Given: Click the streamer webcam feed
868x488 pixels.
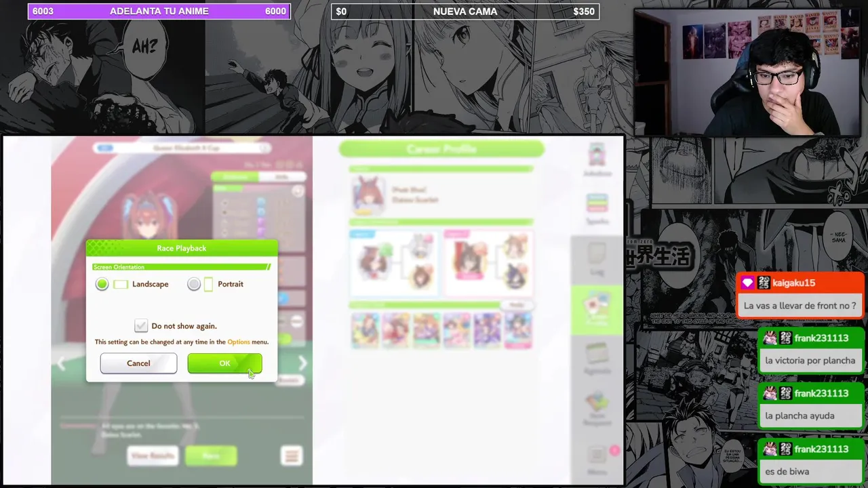Looking at the screenshot, I should coord(748,73).
